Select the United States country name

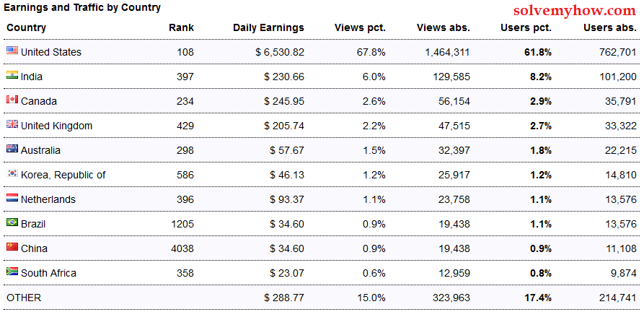51,52
